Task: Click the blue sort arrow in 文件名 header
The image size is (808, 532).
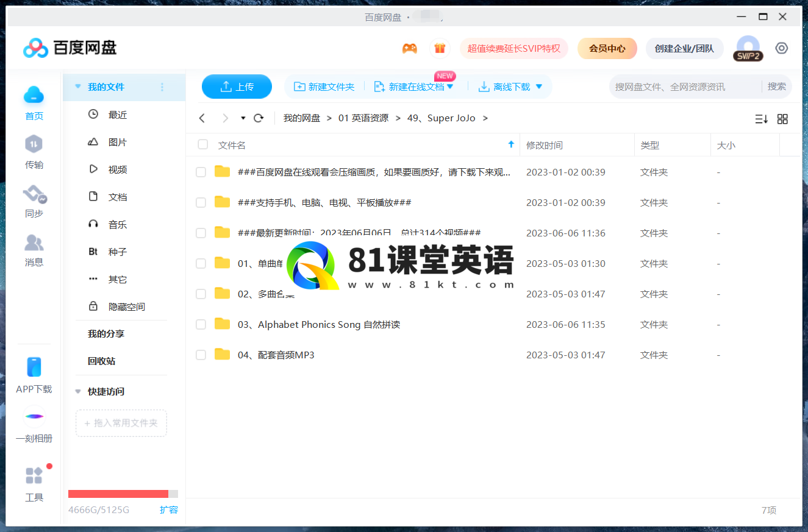Action: click(511, 144)
